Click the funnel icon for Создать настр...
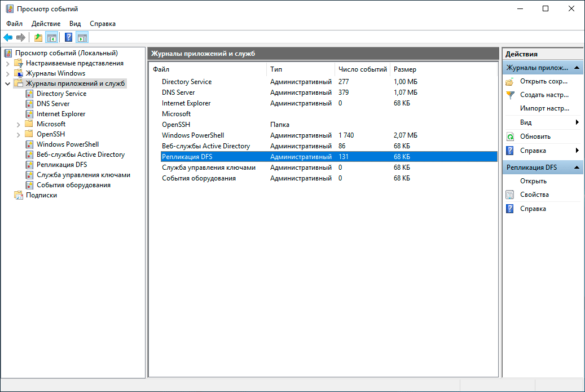The height and width of the screenshot is (392, 585). (510, 95)
